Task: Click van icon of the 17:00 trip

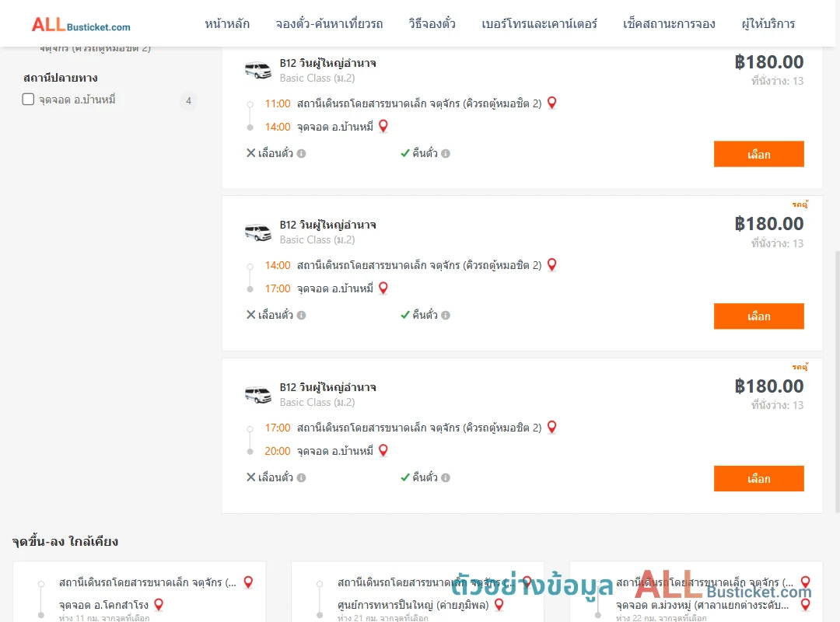Action: [x=258, y=394]
